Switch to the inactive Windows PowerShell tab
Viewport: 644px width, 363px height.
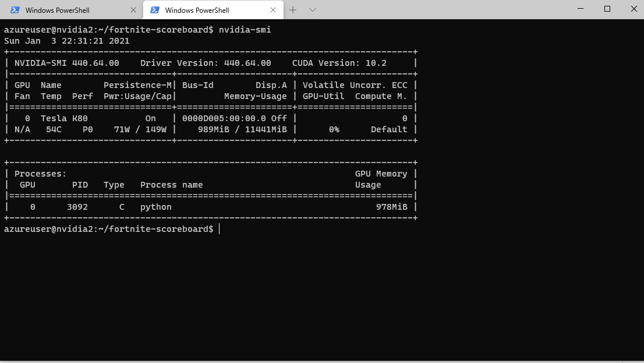coord(58,10)
